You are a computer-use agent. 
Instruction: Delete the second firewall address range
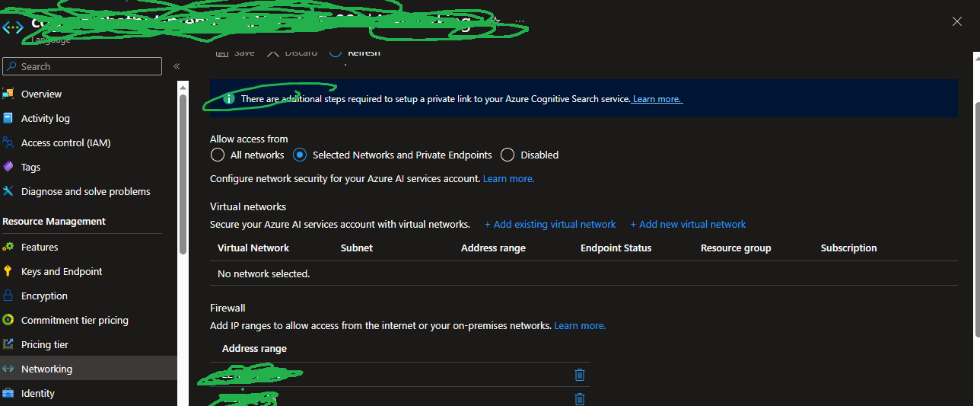pyautogui.click(x=580, y=398)
